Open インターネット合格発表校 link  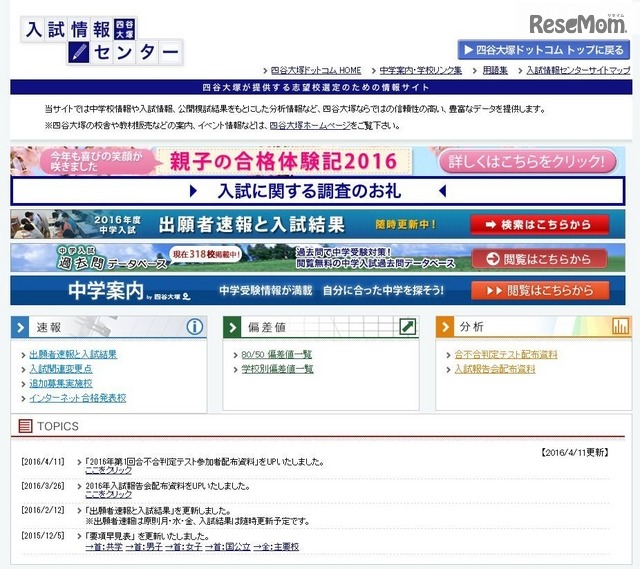pyautogui.click(x=78, y=398)
